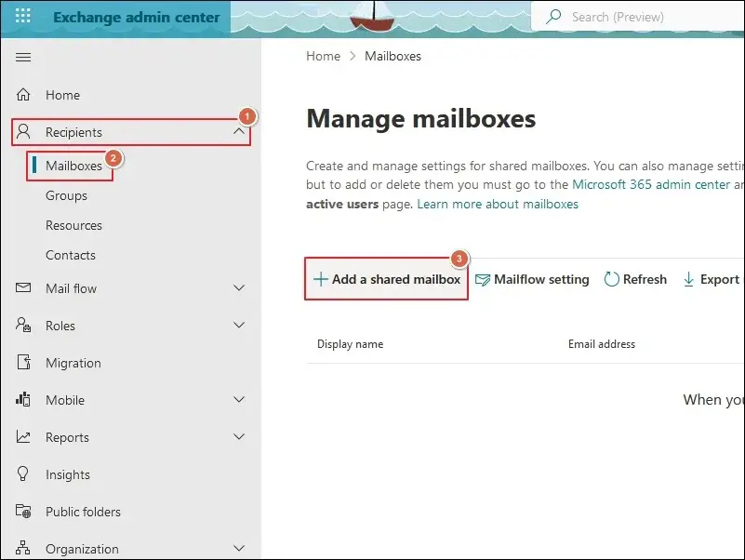Screen dimensions: 745x560
Task: Click the Recipients person icon
Action: (23, 132)
